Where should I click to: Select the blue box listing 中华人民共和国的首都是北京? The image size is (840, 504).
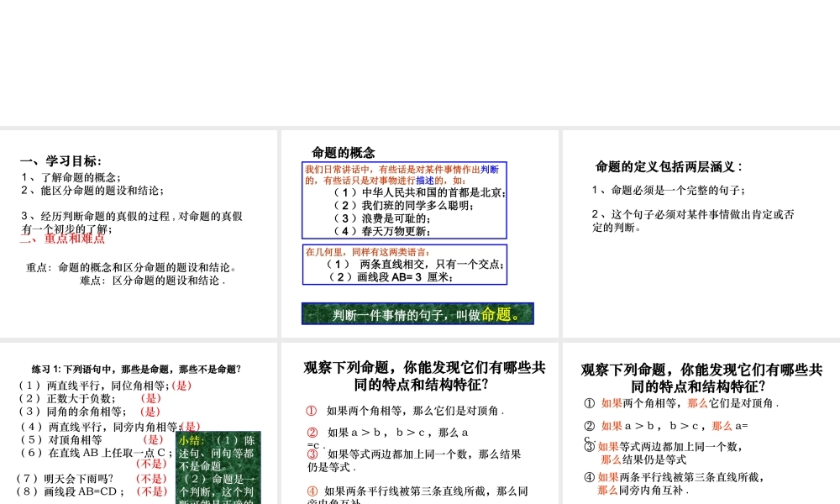(406, 199)
